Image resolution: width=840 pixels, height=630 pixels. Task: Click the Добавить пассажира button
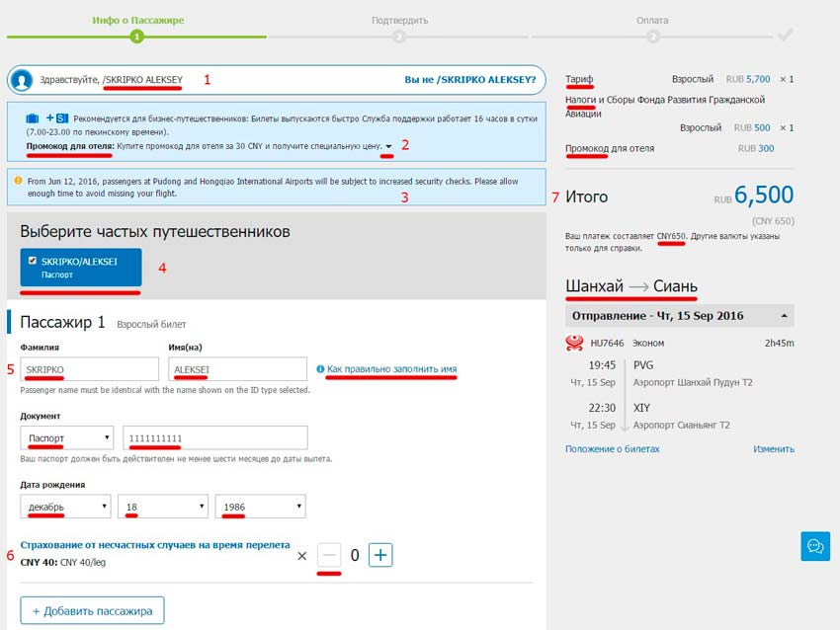[x=92, y=611]
